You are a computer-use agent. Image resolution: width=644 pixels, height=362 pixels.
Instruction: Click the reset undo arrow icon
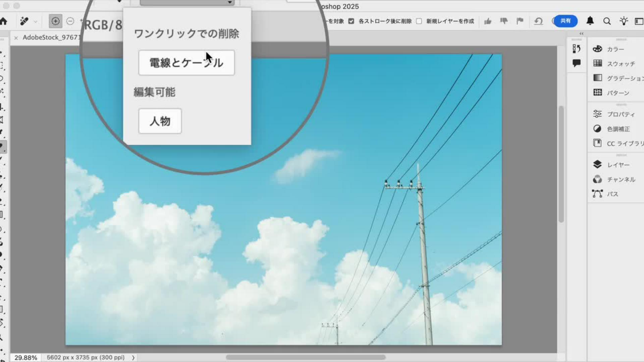click(538, 21)
